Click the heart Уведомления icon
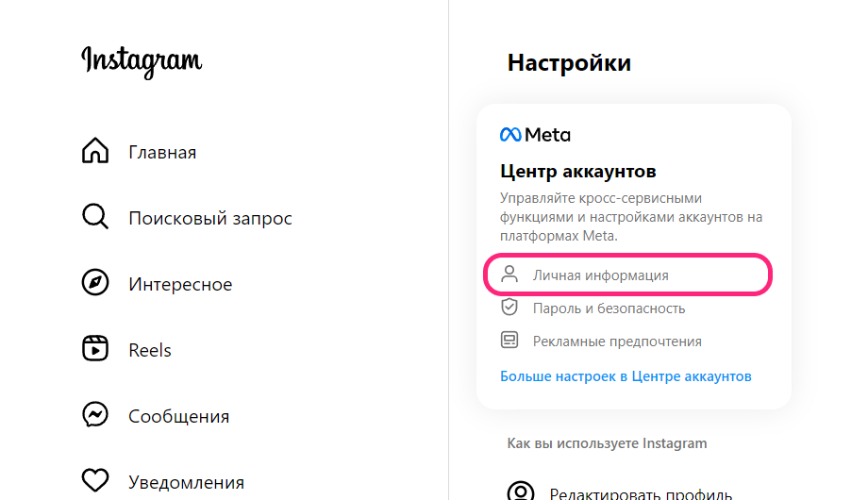Viewport: 868px width, 500px height. coord(95,480)
